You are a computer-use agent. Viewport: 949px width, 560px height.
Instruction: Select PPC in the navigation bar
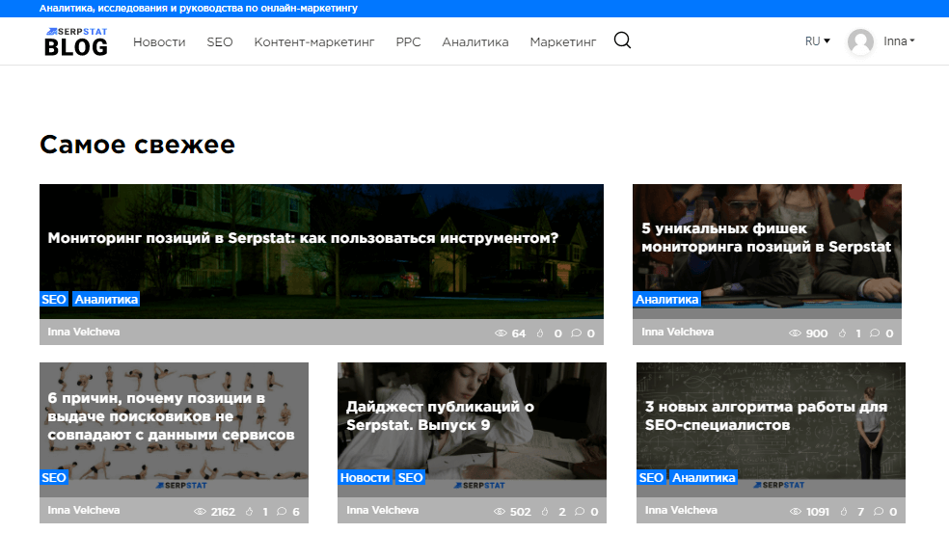[408, 41]
